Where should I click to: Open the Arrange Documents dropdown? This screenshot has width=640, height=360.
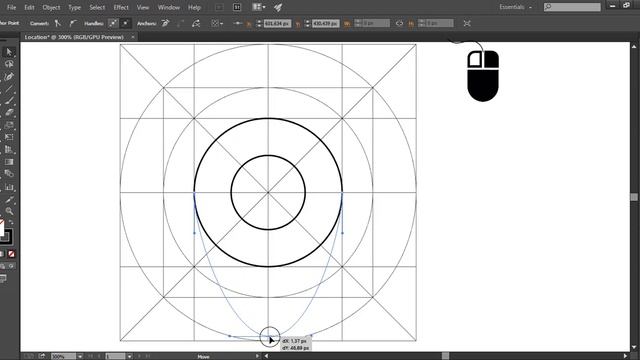259,7
